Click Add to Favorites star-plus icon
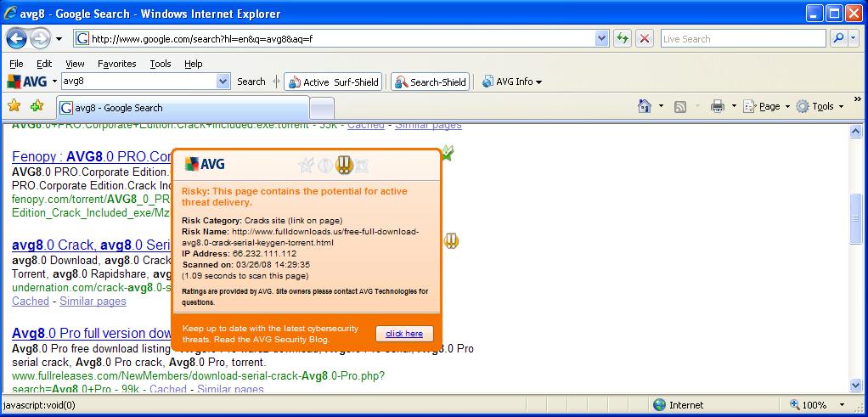Viewport: 868px width, 417px height. [x=37, y=106]
